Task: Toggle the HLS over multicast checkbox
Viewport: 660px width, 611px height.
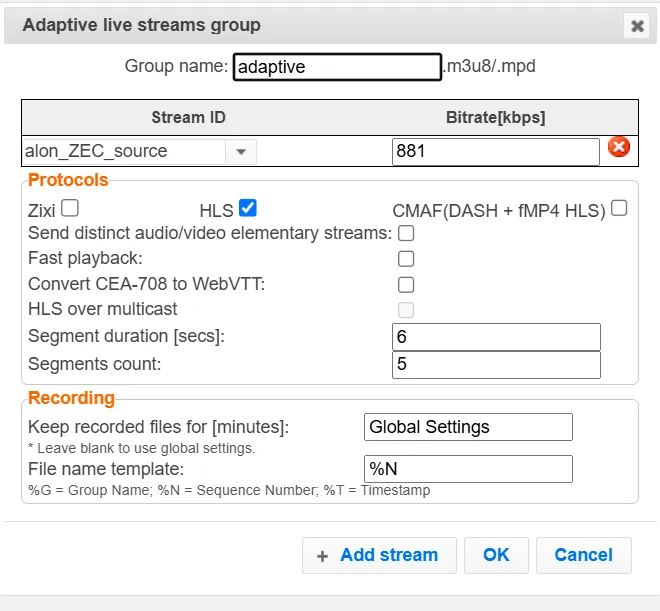Action: tap(406, 310)
